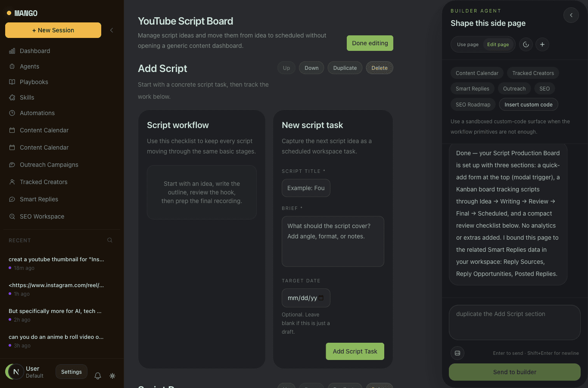Move Add Script section Down

coord(311,68)
